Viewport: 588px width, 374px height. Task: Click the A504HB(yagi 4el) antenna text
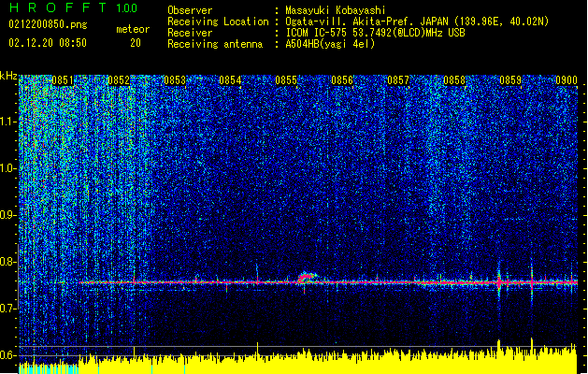tap(330, 44)
